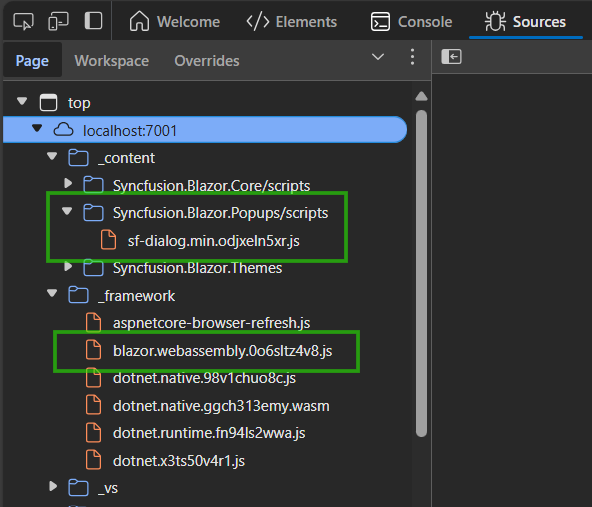Collapse the localhost:7001 node arrow
592x507 pixels.
[x=37, y=128]
